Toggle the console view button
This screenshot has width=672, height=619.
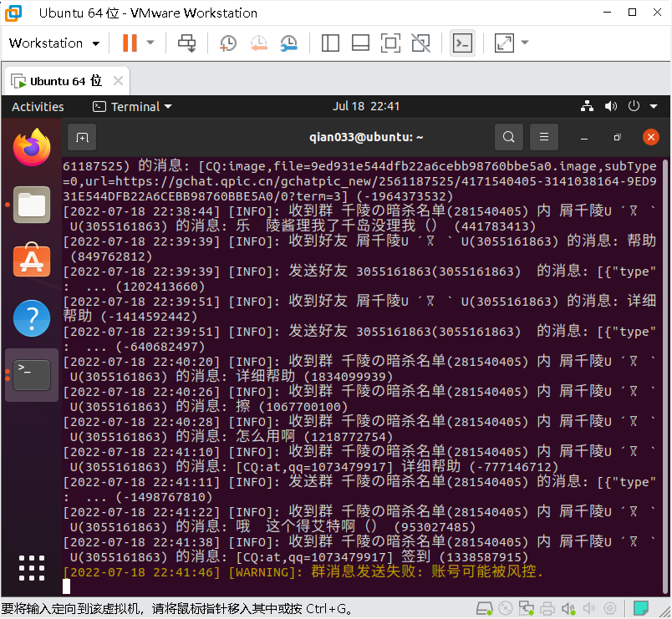(462, 43)
